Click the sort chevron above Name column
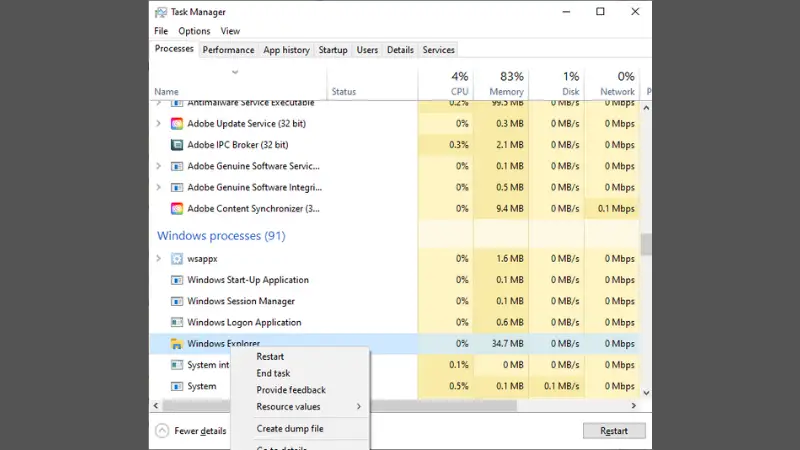 point(235,72)
